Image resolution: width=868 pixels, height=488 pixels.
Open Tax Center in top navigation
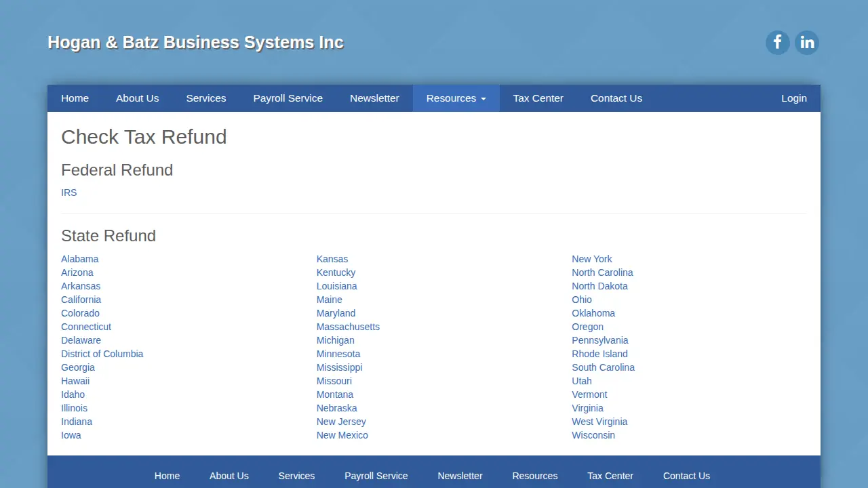tap(538, 98)
